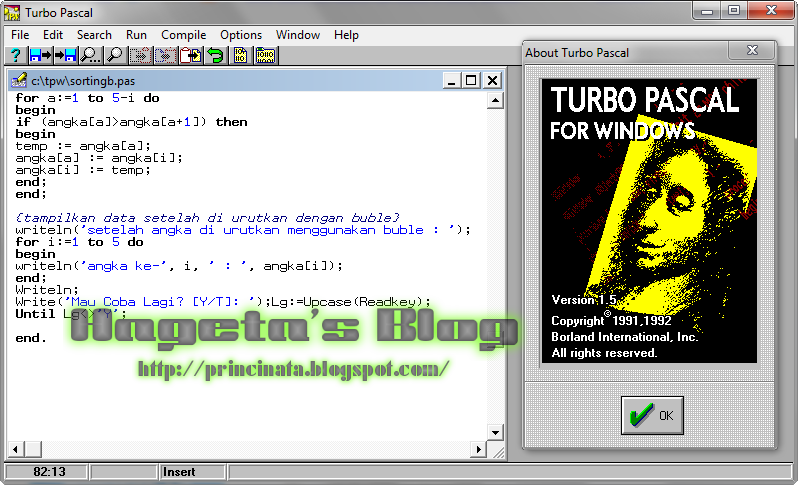Open the Compile menu
This screenshot has width=798, height=485.
[183, 35]
